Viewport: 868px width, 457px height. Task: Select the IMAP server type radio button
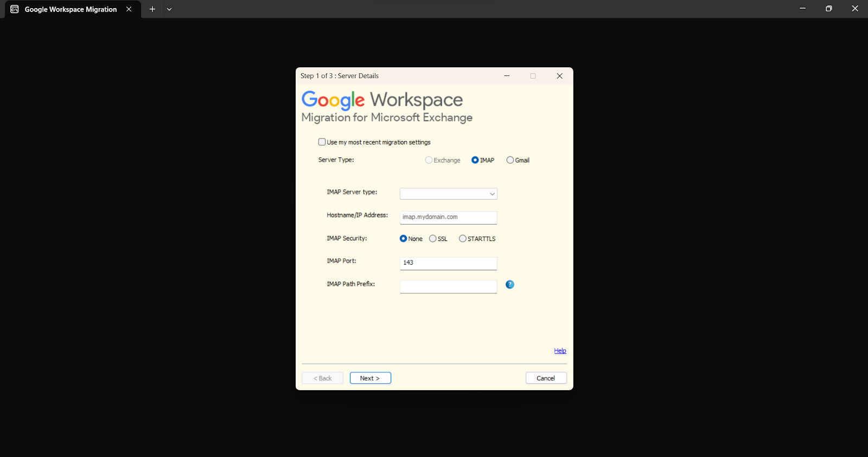pyautogui.click(x=475, y=160)
